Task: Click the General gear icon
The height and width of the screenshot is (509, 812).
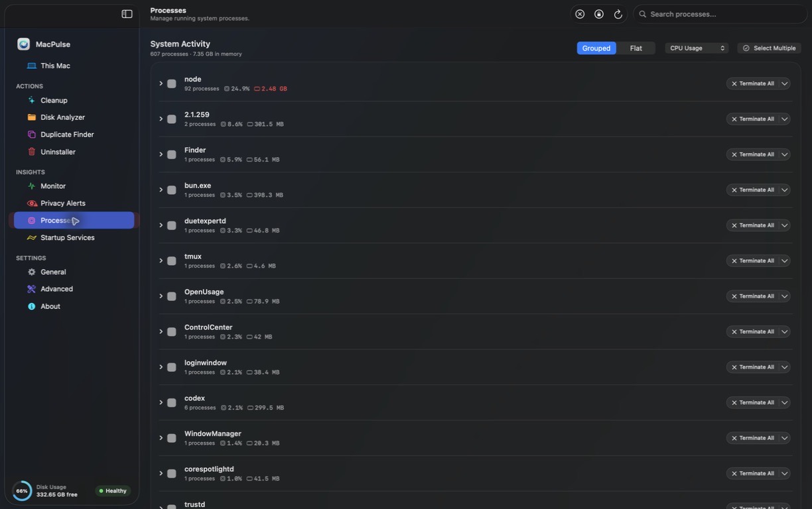Action: [31, 272]
